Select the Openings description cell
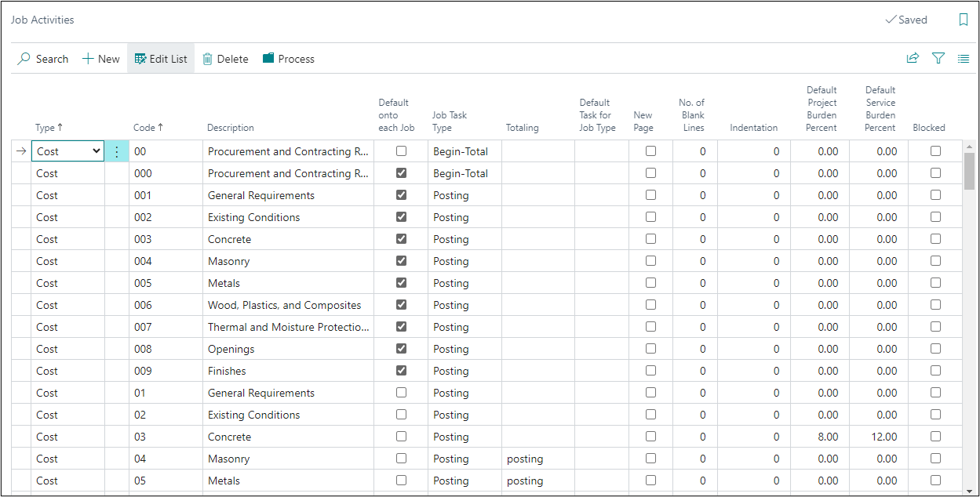Viewport: 980px width, 497px height. coord(287,349)
